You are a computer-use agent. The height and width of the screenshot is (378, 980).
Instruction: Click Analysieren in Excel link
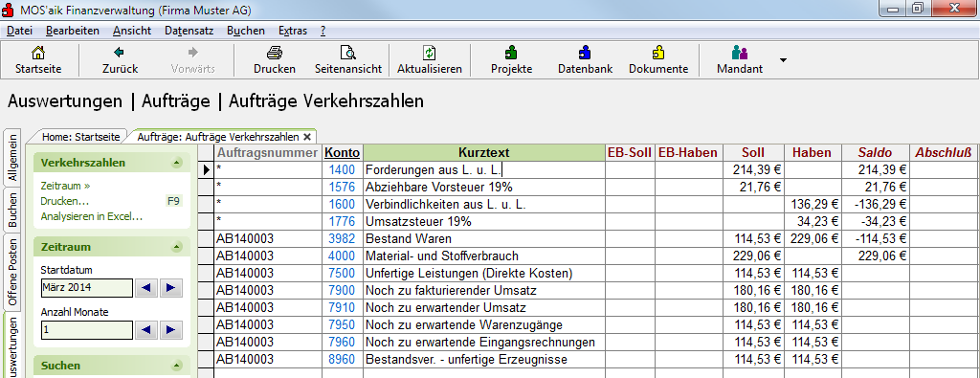[x=91, y=217]
